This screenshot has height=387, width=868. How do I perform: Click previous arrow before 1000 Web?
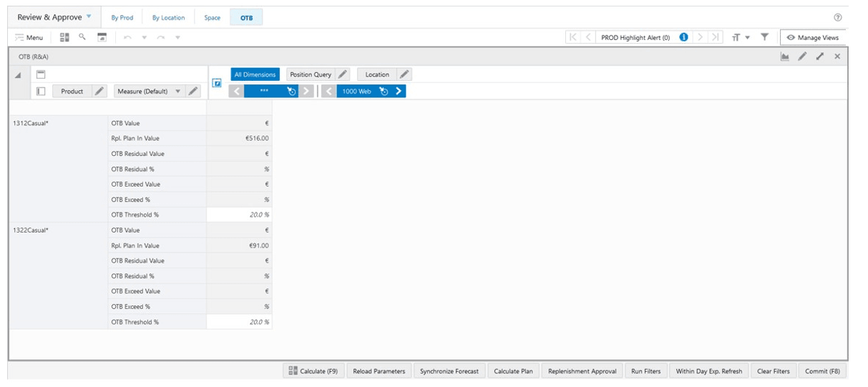[328, 92]
